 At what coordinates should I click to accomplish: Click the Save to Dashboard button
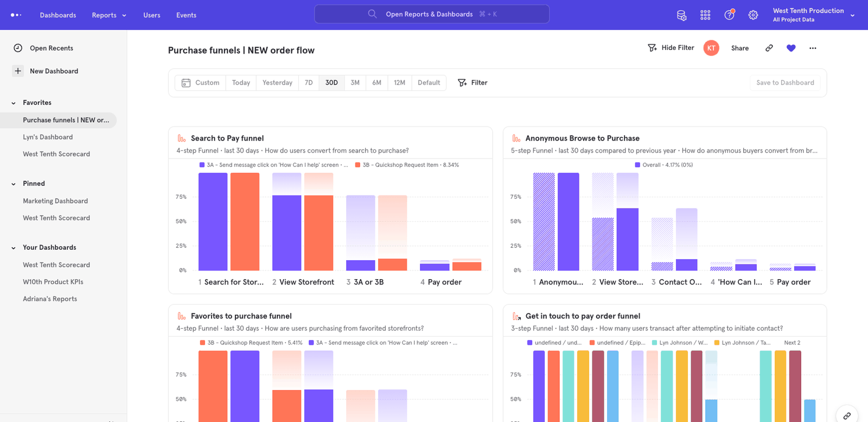(x=785, y=83)
